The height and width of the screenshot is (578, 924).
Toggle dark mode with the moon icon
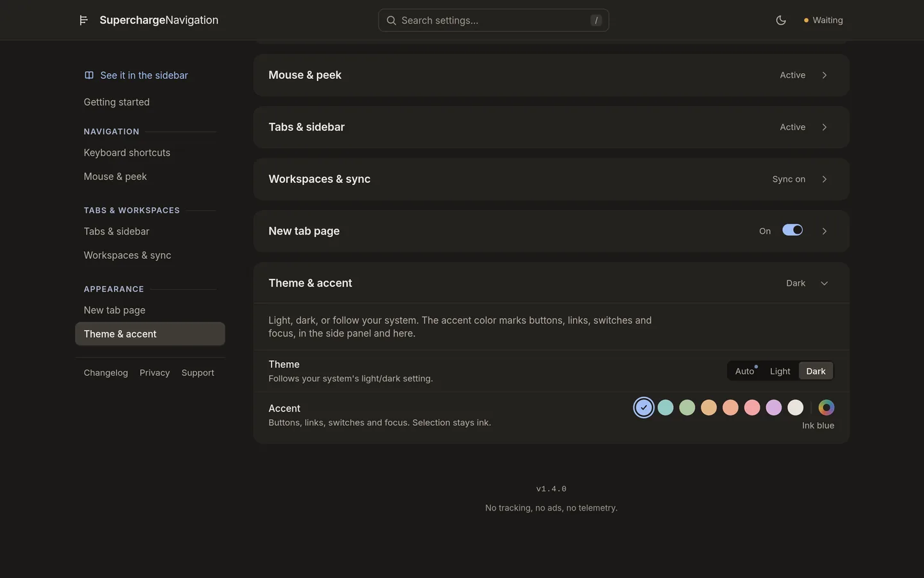tap(781, 21)
